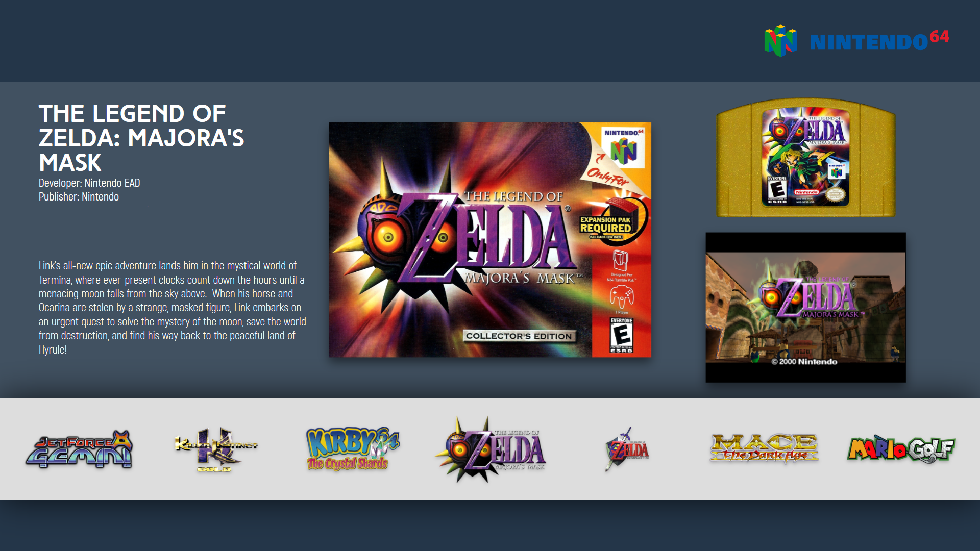Click the game description paragraph
Image resolution: width=980 pixels, height=551 pixels.
coord(173,308)
